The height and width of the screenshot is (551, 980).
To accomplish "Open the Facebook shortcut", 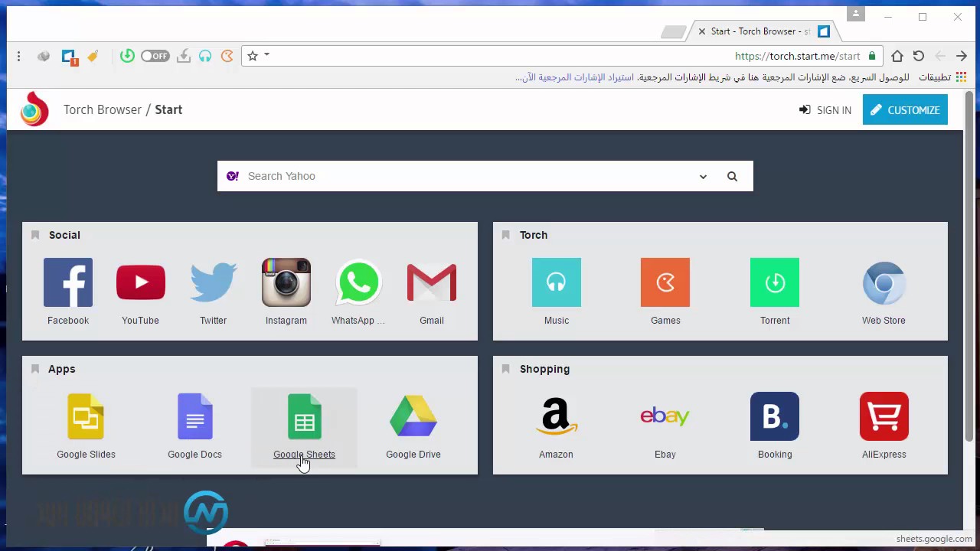I will pyautogui.click(x=68, y=292).
